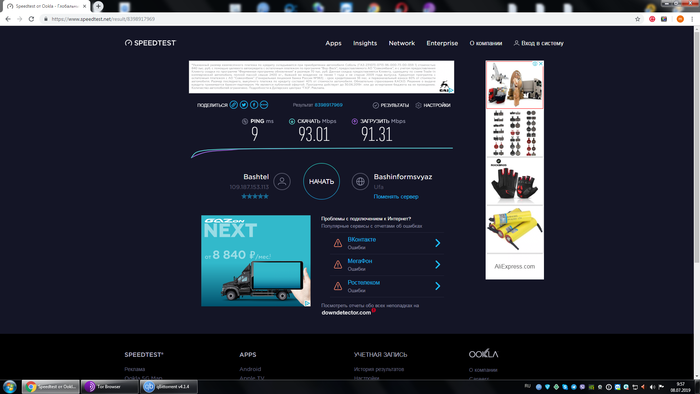Image resolution: width=700 pixels, height=394 pixels.
Task: Open the Chrome three-dot menu
Action: (692, 19)
